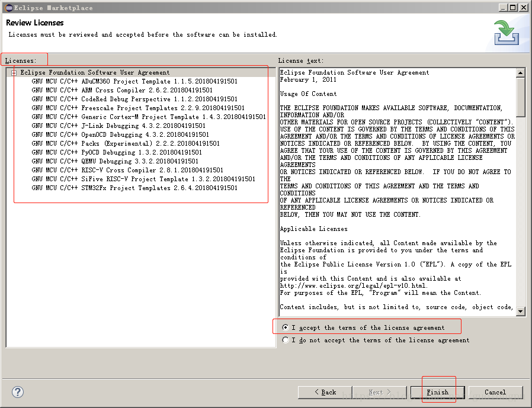Click the grayed Next button
This screenshot has height=408, width=532.
pyautogui.click(x=380, y=392)
